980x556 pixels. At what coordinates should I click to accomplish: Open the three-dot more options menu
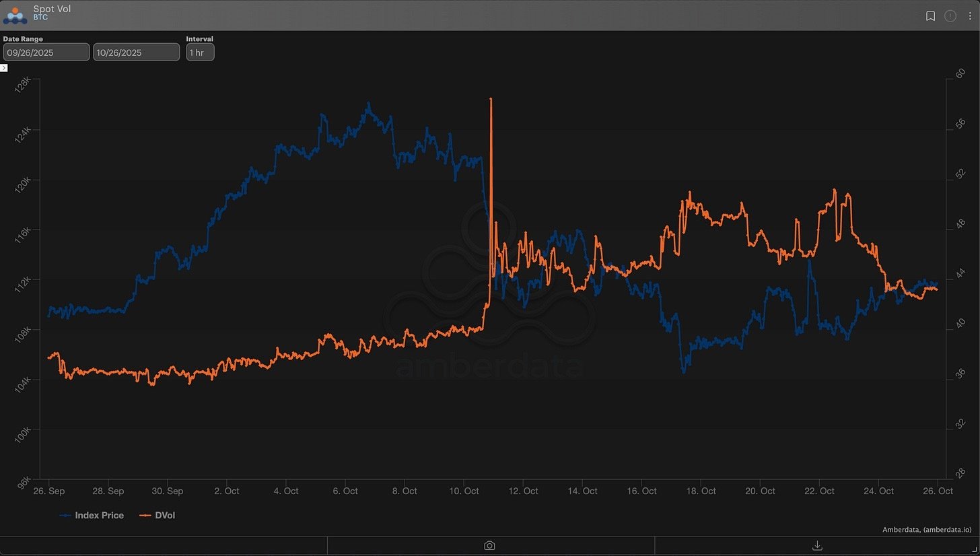click(x=970, y=16)
